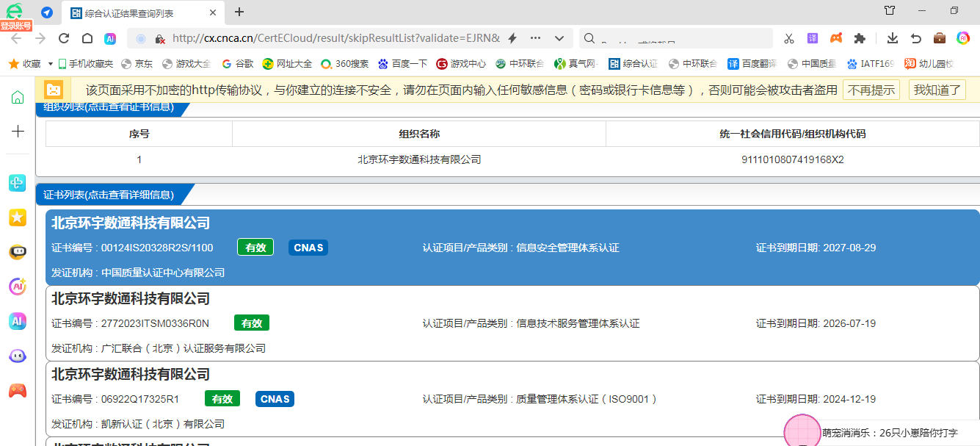
Task: Open the 谷歌 bookmark
Action: (x=238, y=64)
